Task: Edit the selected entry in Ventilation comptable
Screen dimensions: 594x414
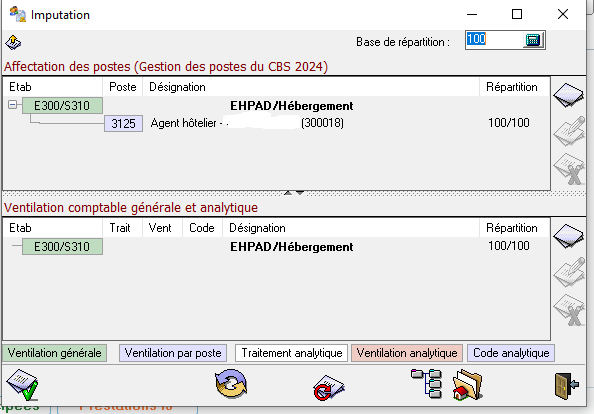Action: pos(569,272)
